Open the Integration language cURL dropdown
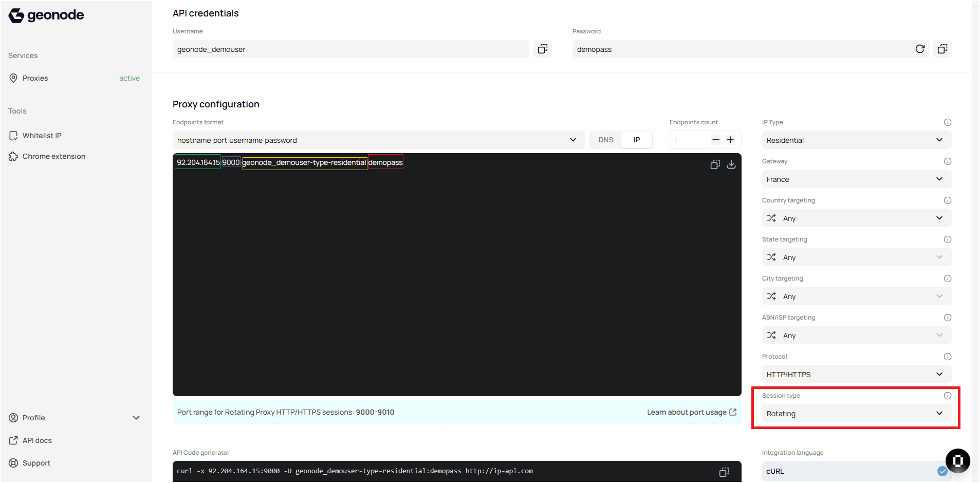The image size is (980, 483). (857, 471)
